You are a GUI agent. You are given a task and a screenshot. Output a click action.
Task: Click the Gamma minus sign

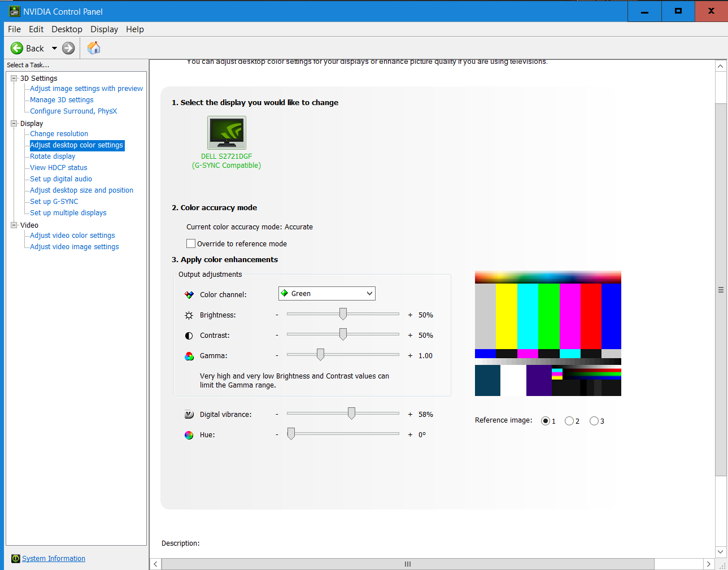[277, 356]
